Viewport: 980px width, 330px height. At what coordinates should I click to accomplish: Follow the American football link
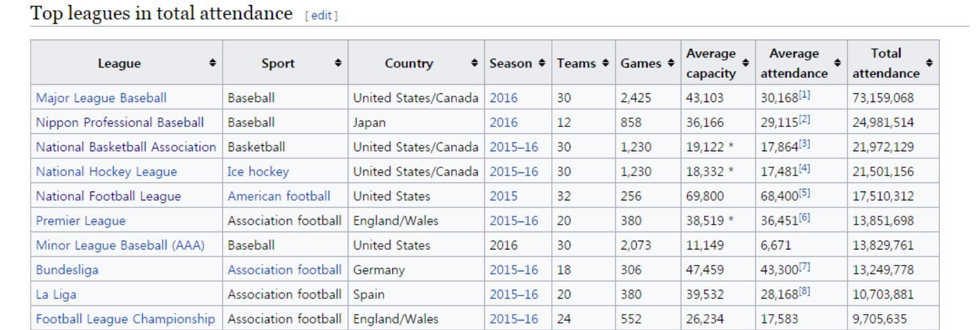279,196
